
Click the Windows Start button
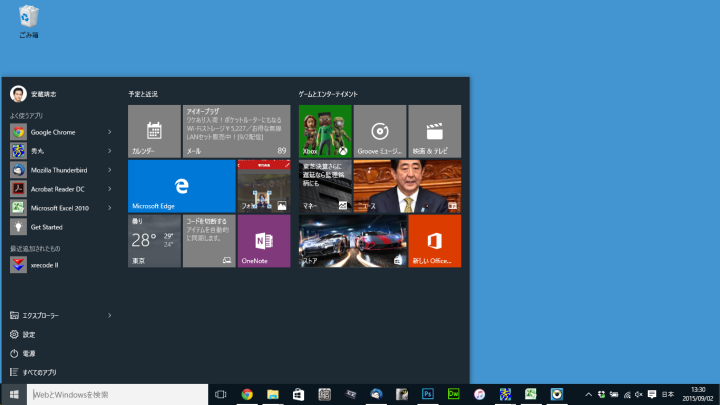pos(14,395)
